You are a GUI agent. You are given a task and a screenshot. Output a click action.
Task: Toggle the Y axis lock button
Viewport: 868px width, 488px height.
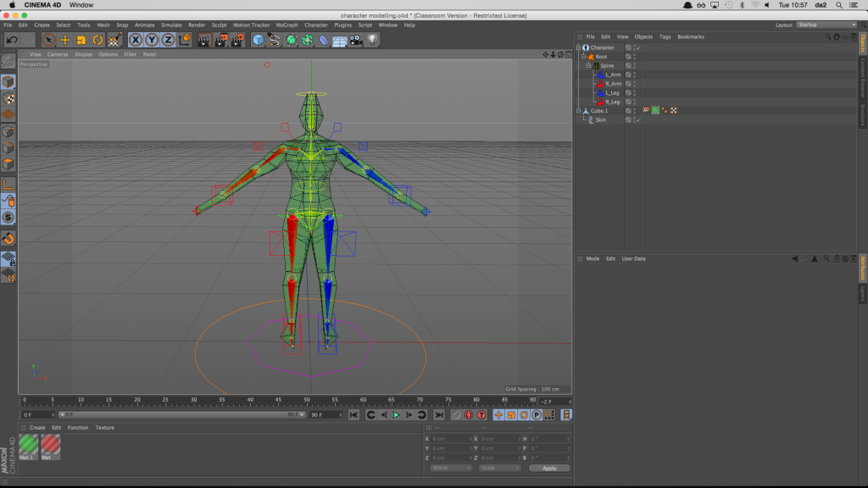point(151,39)
